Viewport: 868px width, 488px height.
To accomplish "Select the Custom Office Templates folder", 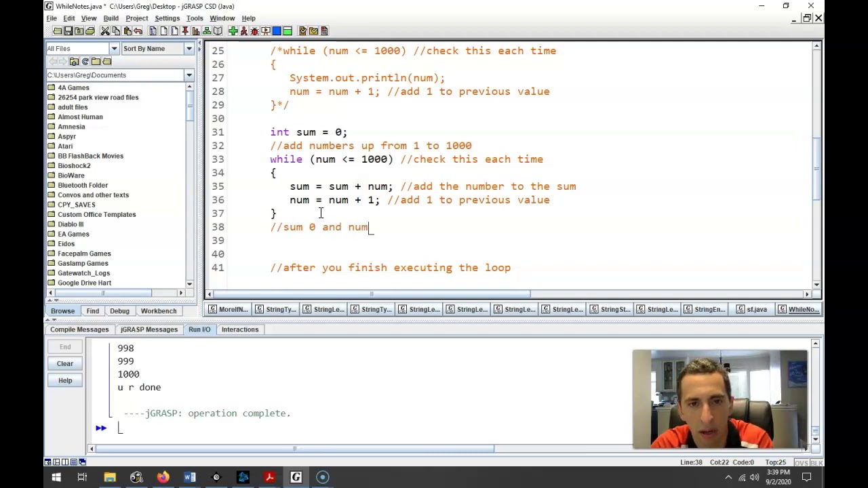I will pos(96,214).
